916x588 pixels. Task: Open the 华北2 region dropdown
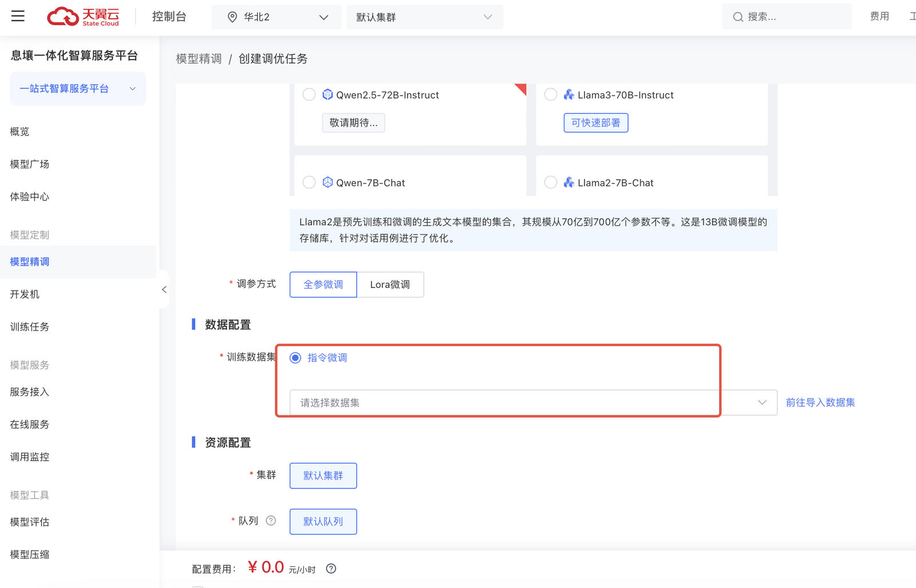[x=277, y=17]
